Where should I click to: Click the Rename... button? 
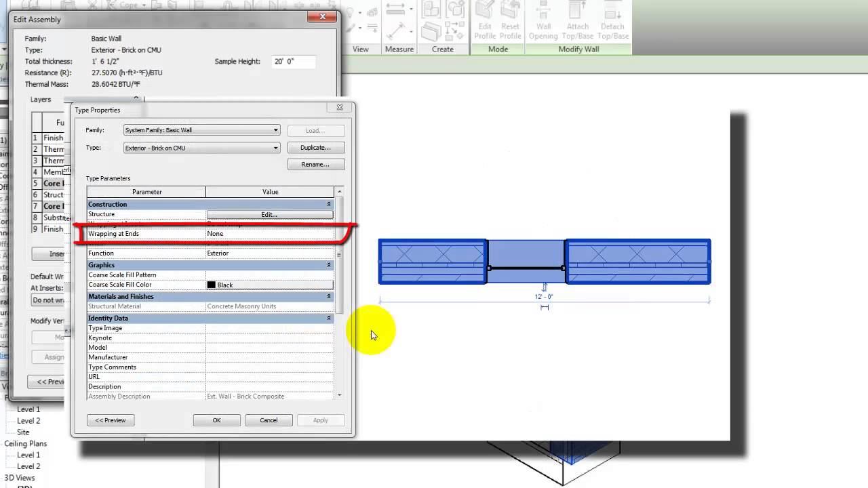315,165
